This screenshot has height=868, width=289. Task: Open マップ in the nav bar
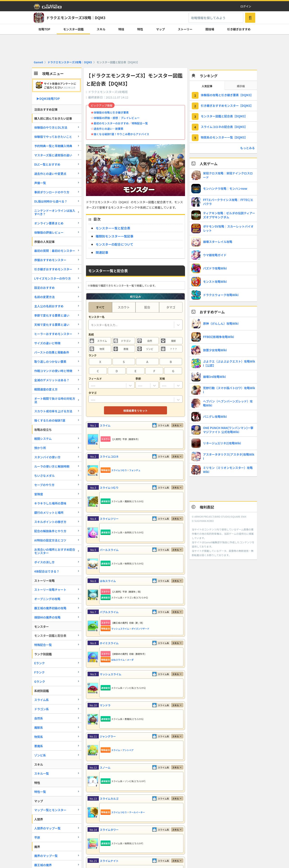click(160, 29)
